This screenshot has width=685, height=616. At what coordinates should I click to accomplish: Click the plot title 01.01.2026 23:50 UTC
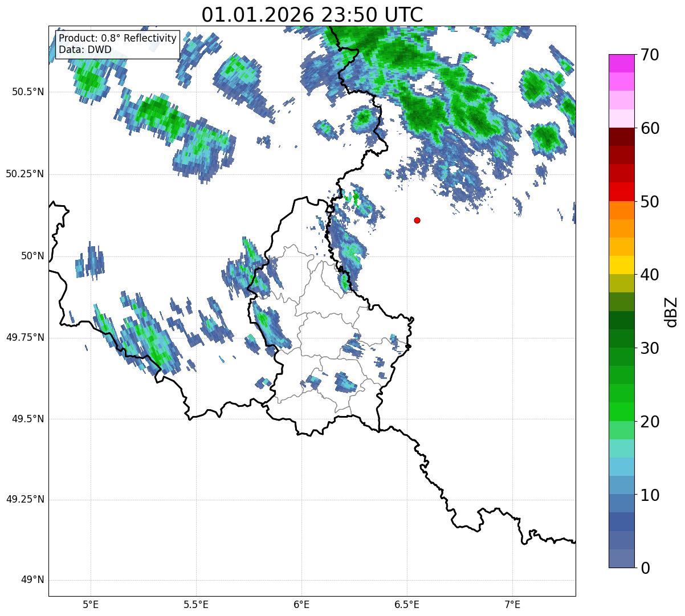pos(312,14)
